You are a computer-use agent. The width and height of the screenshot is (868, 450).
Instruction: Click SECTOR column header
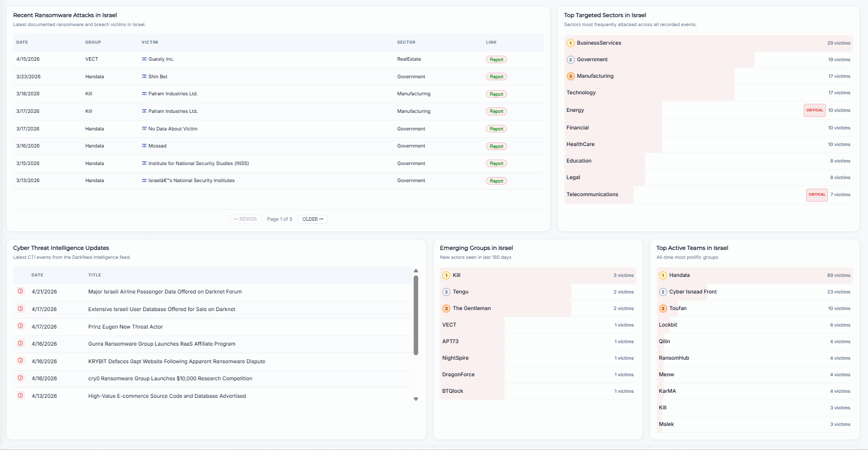tap(406, 42)
